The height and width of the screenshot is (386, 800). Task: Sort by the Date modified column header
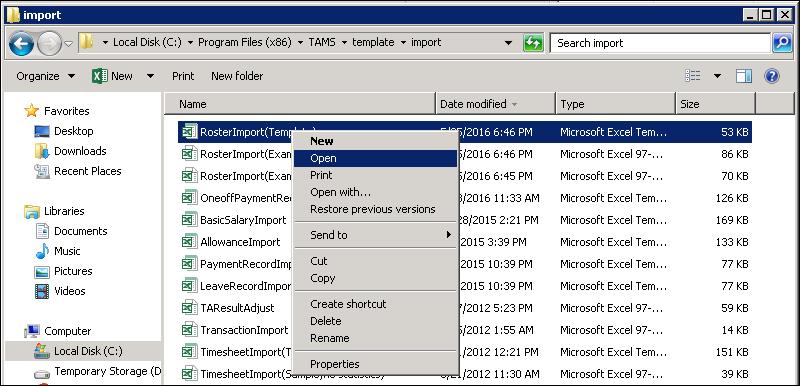coord(495,104)
